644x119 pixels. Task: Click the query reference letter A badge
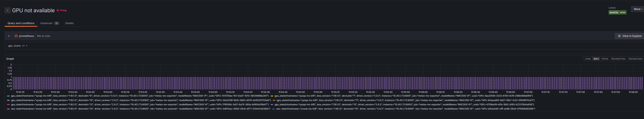tap(9, 36)
